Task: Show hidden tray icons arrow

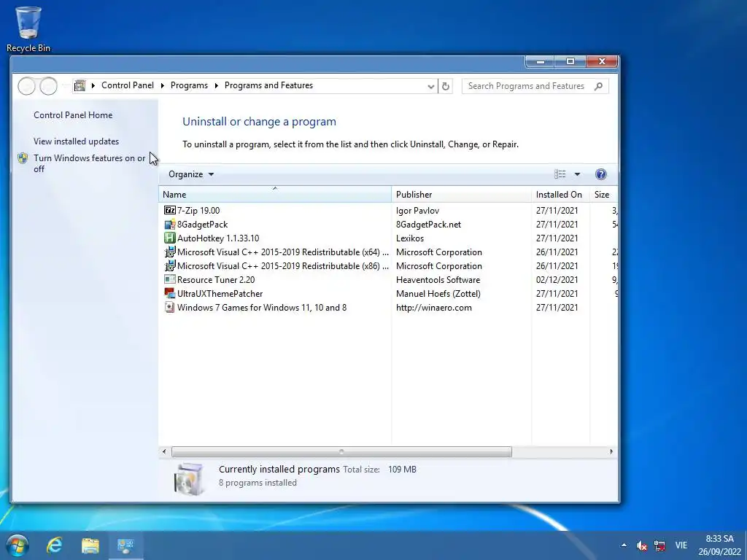Action: coord(624,545)
